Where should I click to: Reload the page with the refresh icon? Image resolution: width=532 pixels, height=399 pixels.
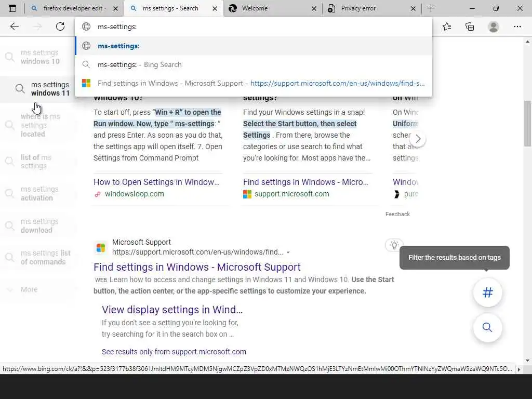tap(60, 26)
